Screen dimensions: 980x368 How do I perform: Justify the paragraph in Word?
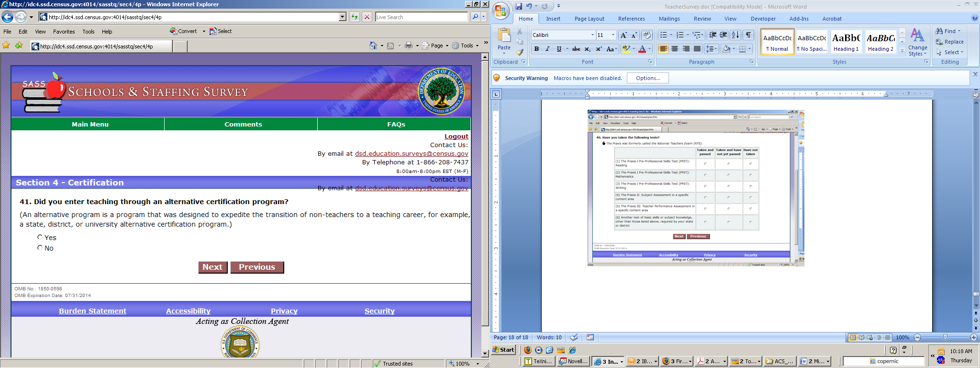[697, 49]
